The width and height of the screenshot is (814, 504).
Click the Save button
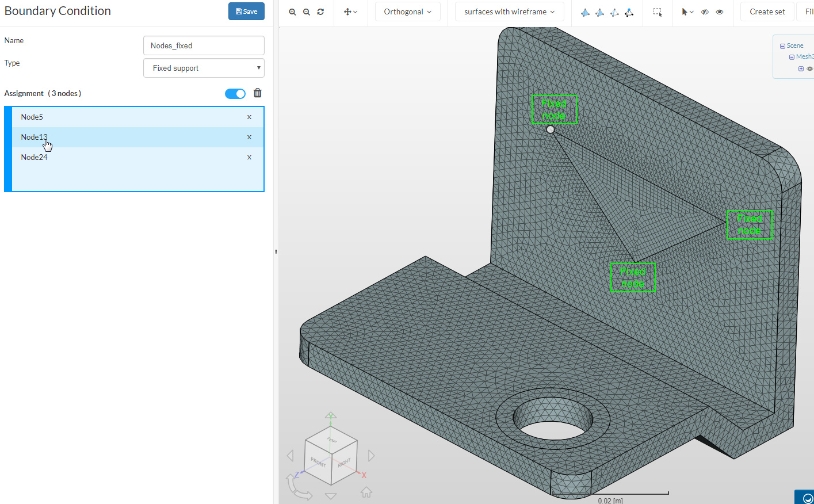(246, 12)
